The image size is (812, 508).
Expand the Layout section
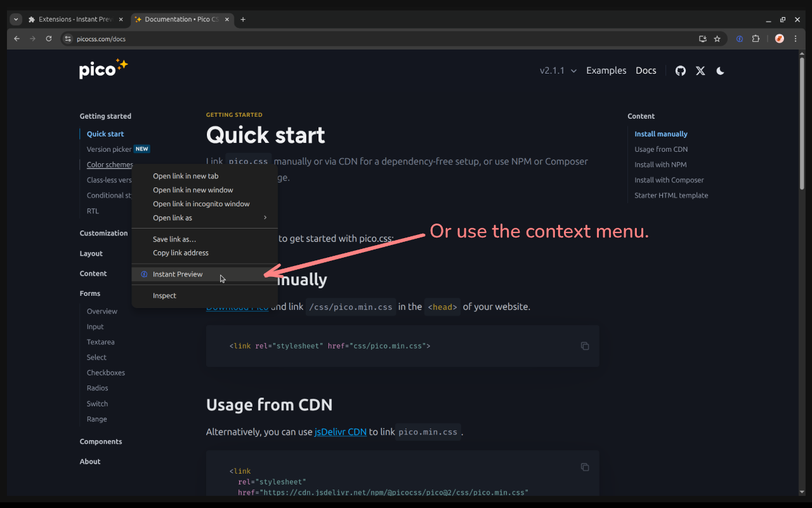pos(91,253)
